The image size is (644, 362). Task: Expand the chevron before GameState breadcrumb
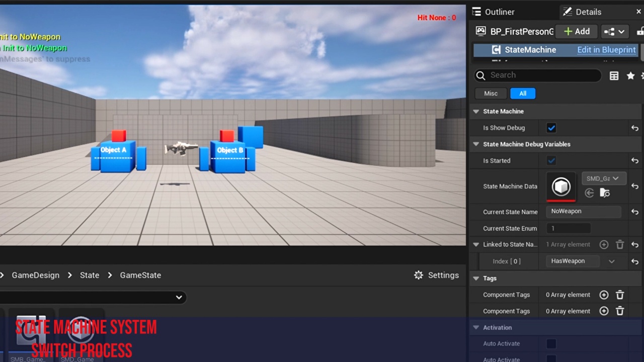click(110, 276)
